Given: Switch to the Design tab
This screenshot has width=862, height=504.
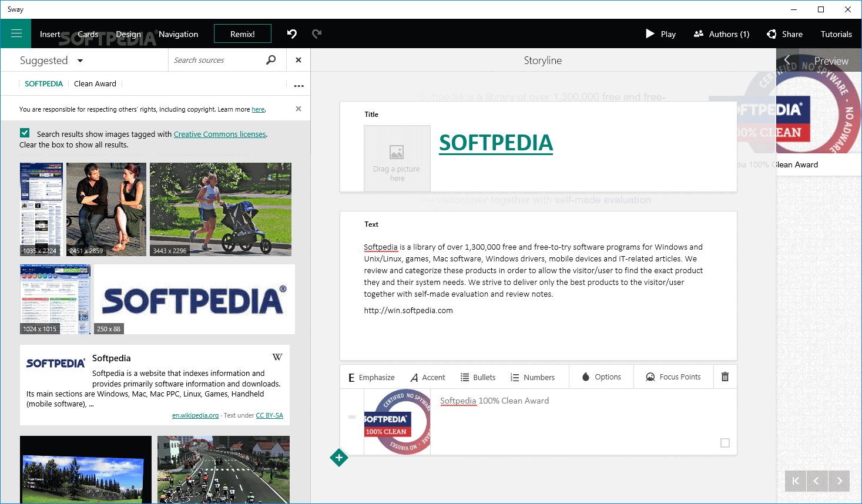Looking at the screenshot, I should tap(128, 33).
